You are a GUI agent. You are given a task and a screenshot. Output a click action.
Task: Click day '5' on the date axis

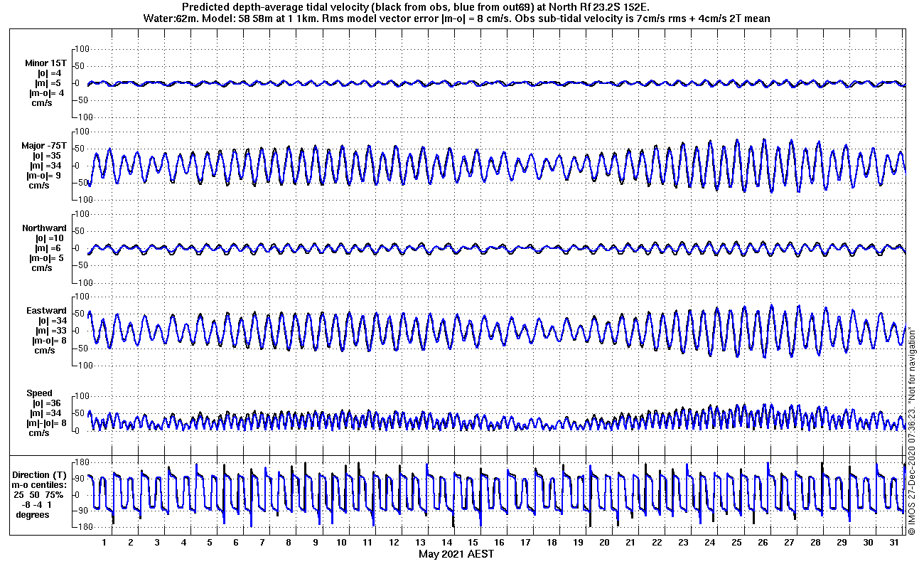[x=210, y=543]
